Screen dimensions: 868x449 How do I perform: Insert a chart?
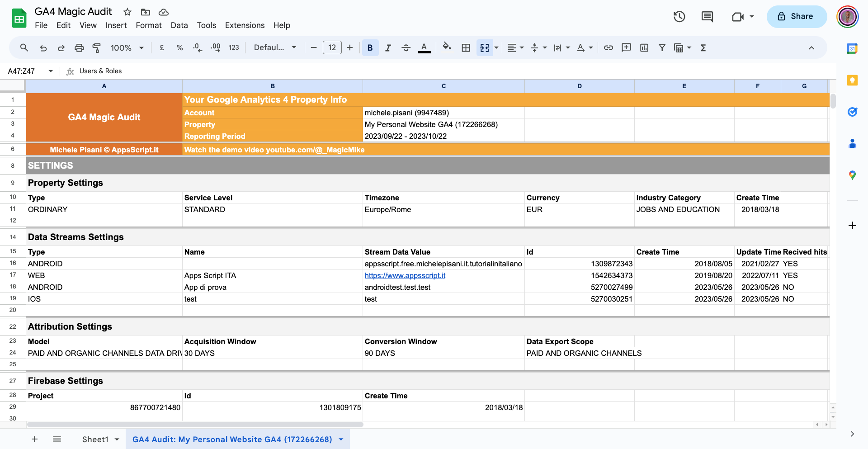pyautogui.click(x=644, y=47)
